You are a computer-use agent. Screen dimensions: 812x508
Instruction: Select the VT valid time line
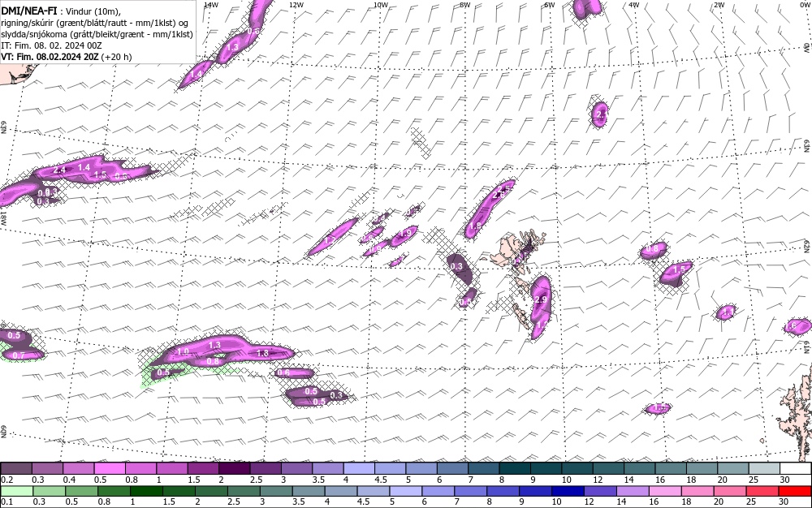tap(67, 57)
